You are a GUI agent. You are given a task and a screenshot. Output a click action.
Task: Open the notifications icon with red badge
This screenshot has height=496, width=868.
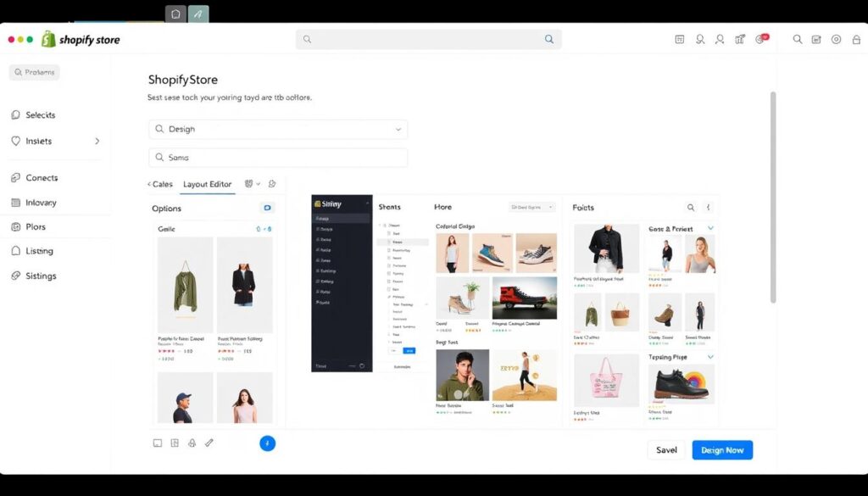click(761, 39)
